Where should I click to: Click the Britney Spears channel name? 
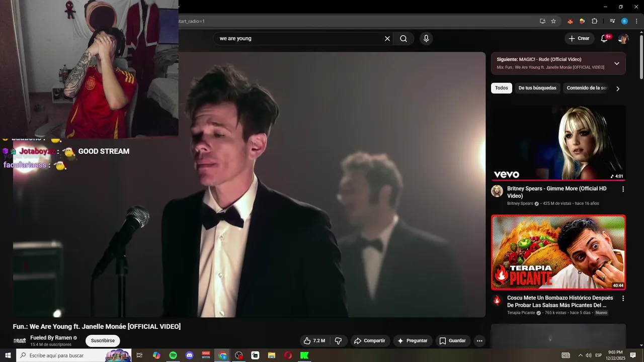520,204
